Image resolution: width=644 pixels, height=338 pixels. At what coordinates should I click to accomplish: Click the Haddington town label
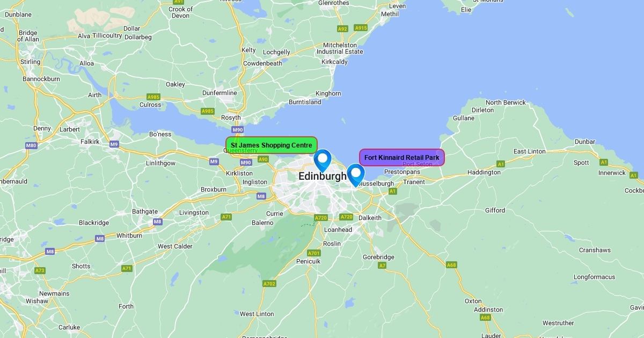(x=484, y=172)
